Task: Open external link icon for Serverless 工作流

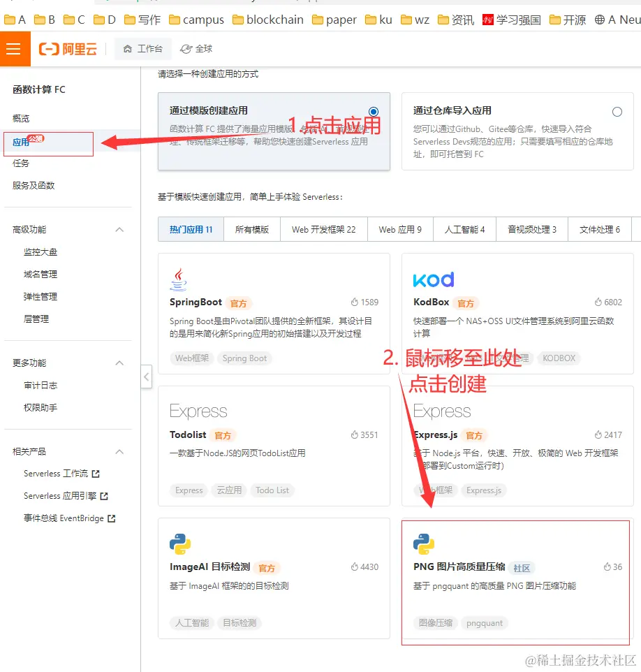Action: [96, 474]
